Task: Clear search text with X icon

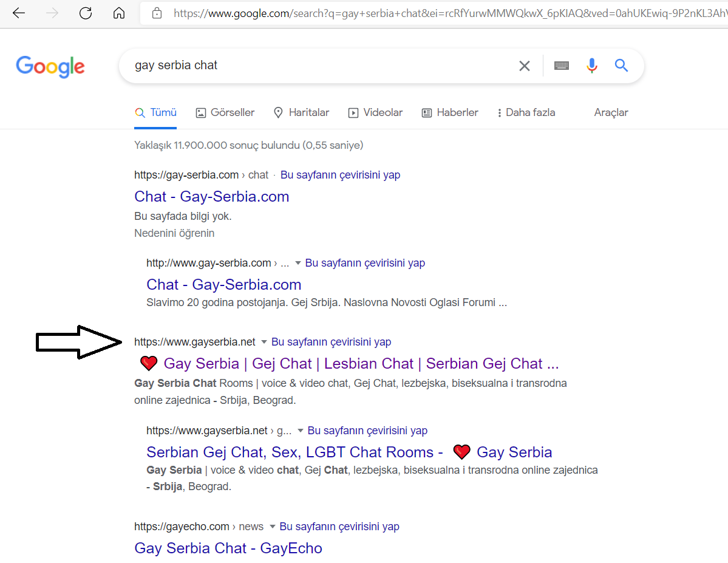Action: coord(524,66)
